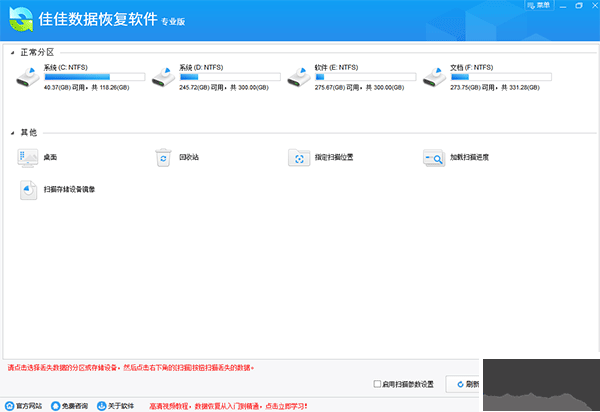Open the 菜单 menu in title bar
The image size is (600, 412).
click(x=539, y=5)
